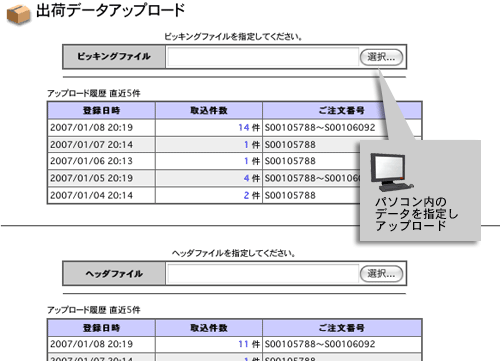Click the ヘッダファイル path input field

(263, 274)
